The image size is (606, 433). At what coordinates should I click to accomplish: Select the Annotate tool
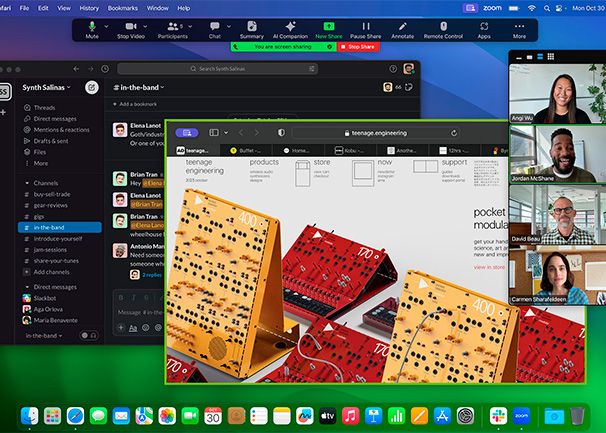(402, 28)
